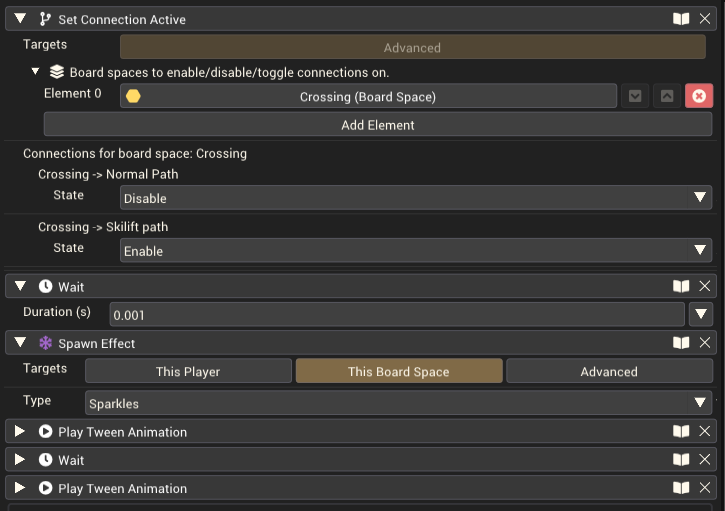The height and width of the screenshot is (511, 725).
Task: Move Element 0 up in the list
Action: pos(667,96)
